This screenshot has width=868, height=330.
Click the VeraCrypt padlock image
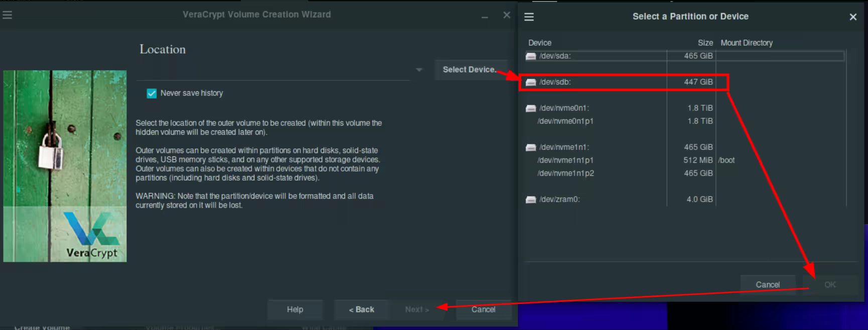65,166
